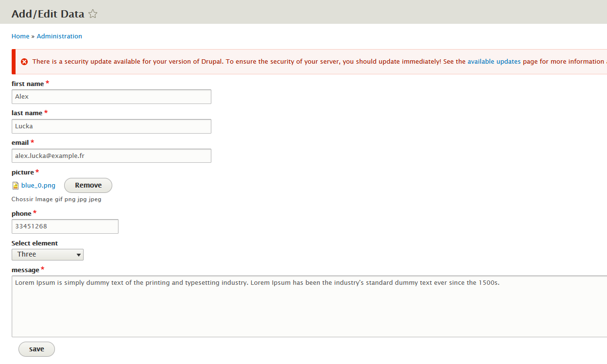
Task: Navigate to Home via the breadcrumb
Action: tap(20, 36)
